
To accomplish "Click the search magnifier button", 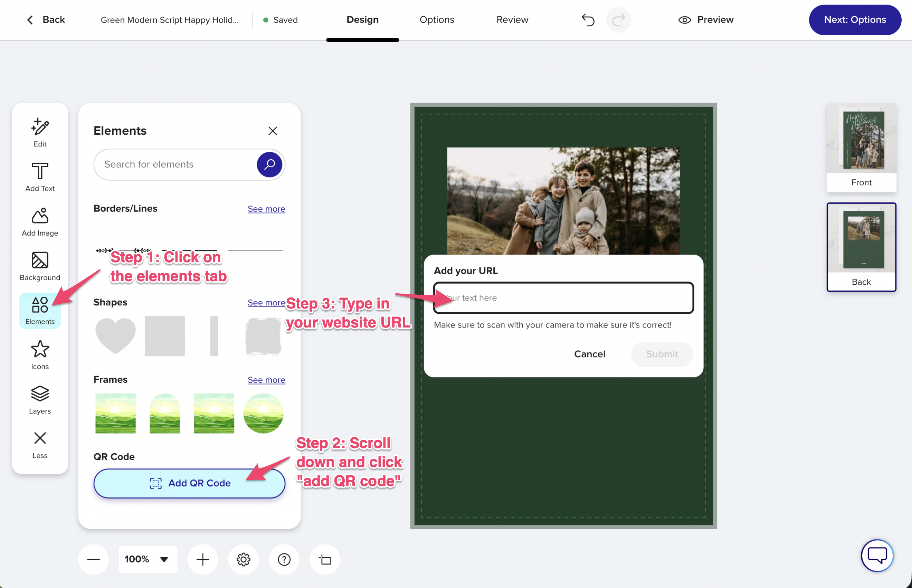I will coord(269,164).
